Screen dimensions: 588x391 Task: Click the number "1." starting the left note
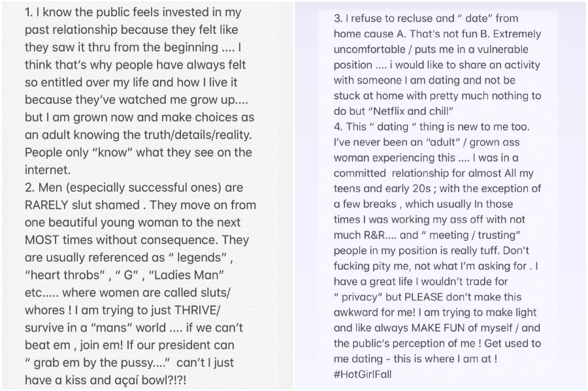click(x=30, y=12)
